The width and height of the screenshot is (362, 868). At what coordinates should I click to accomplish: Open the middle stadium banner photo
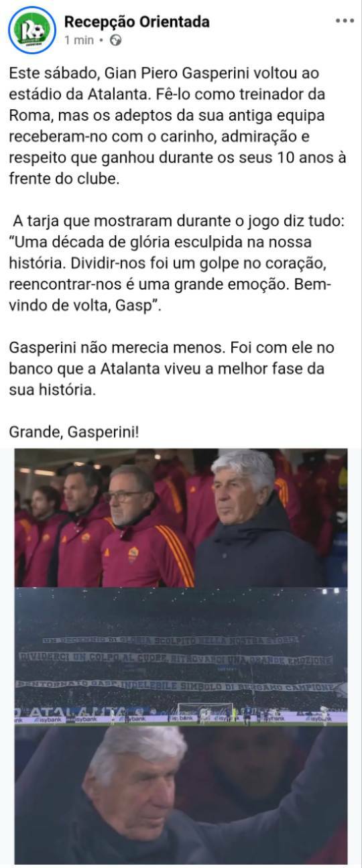pyautogui.click(x=181, y=657)
